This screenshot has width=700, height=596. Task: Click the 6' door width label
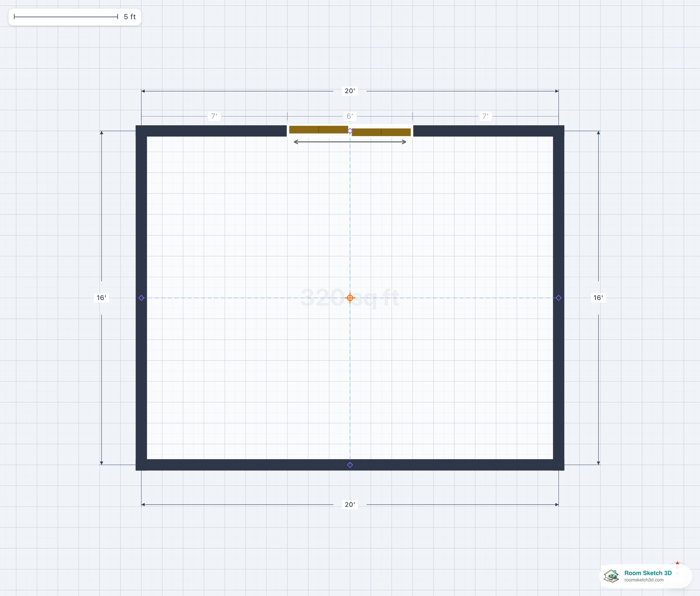[350, 116]
